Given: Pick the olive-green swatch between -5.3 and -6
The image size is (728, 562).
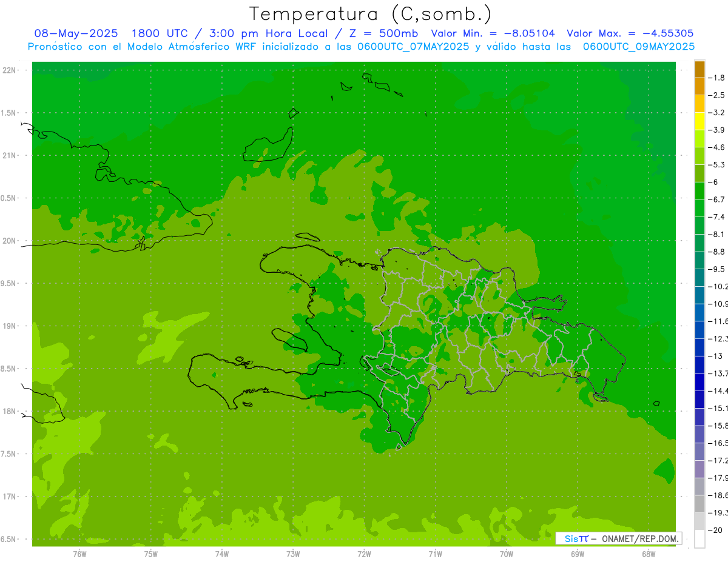Looking at the screenshot, I should (x=699, y=173).
